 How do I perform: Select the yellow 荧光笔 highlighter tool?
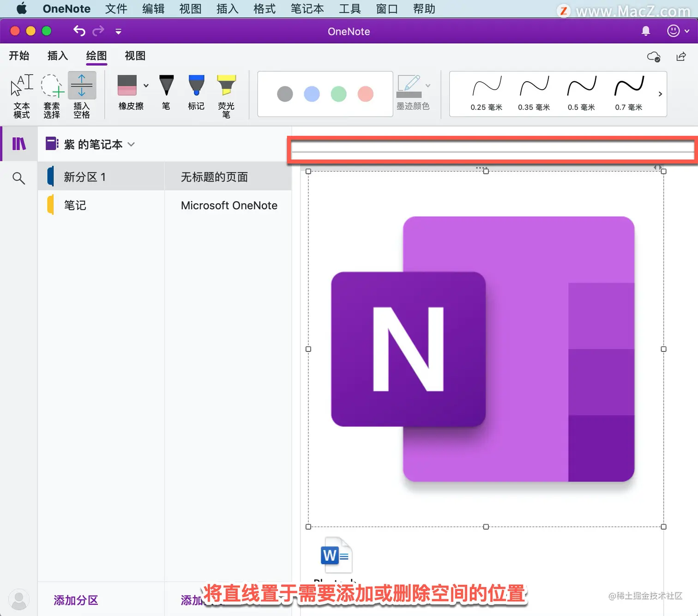226,96
